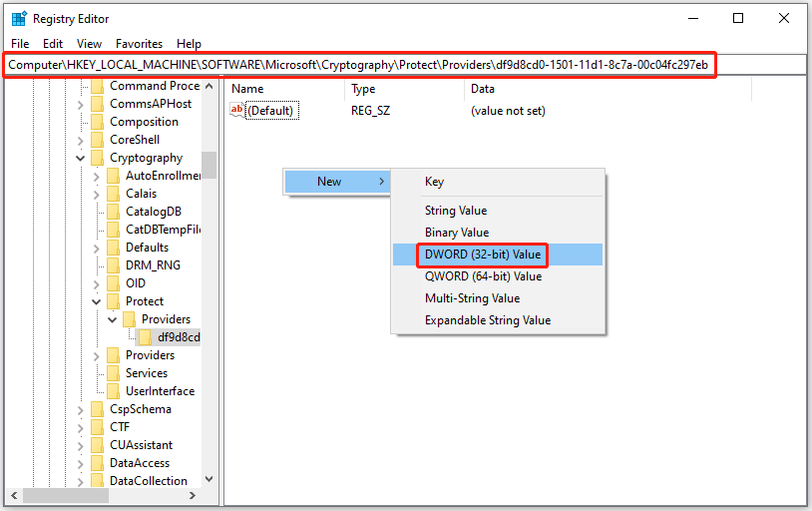Click the AutoEnrollment folder icon
This screenshot has height=511, width=812.
[x=113, y=176]
